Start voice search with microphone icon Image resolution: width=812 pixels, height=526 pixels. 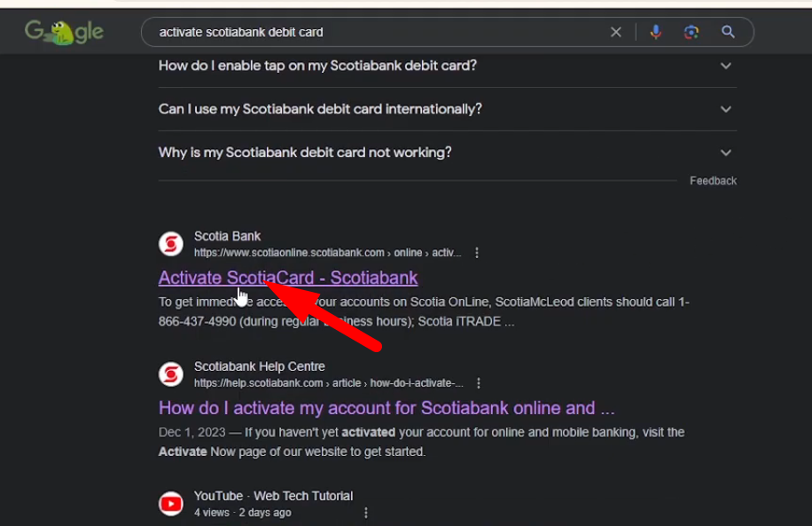[x=656, y=32]
